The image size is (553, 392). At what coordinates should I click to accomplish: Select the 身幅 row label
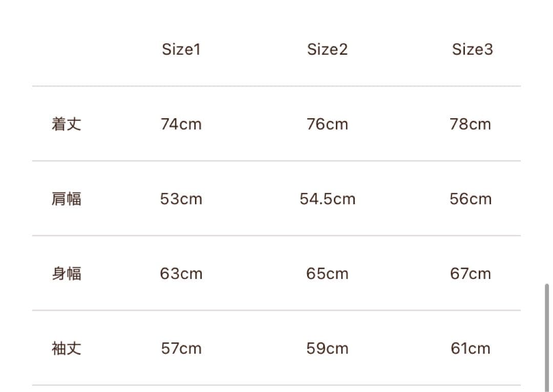click(67, 274)
